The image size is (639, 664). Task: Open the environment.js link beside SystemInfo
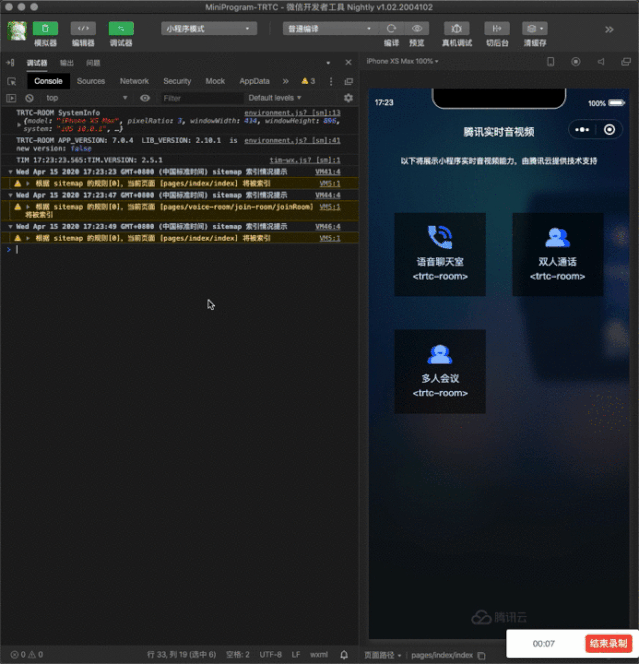(x=292, y=113)
